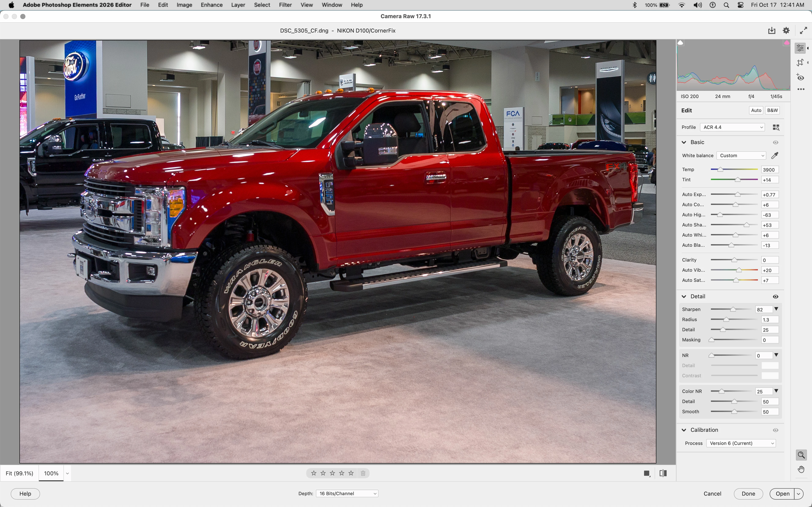Screen dimensions: 812x507
Task: Open the Filter menu
Action: click(x=285, y=5)
